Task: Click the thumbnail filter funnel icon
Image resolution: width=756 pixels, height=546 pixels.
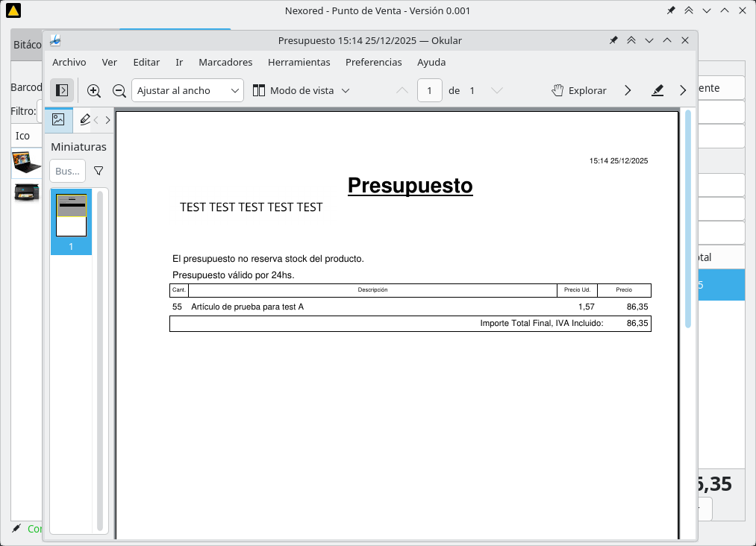Action: coord(99,171)
